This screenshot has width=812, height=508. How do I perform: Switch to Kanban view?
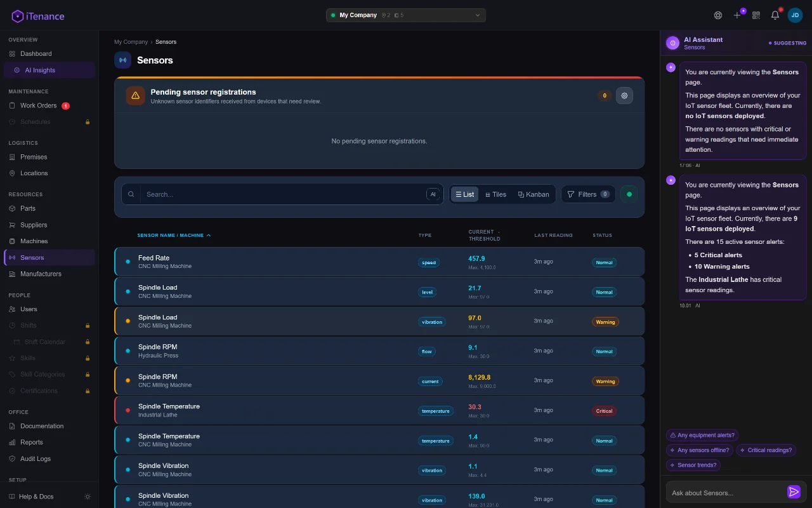click(534, 194)
